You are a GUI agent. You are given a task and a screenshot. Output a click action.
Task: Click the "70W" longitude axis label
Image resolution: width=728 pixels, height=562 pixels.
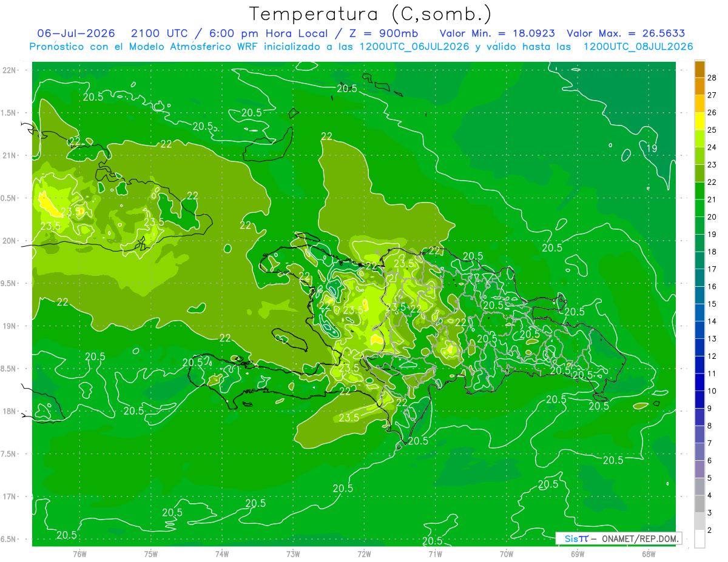507,554
